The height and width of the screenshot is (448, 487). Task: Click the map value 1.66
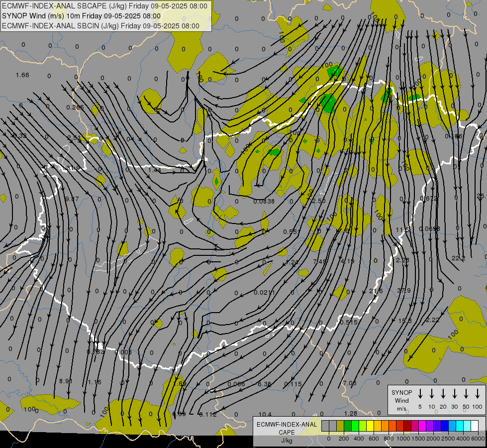22,75
